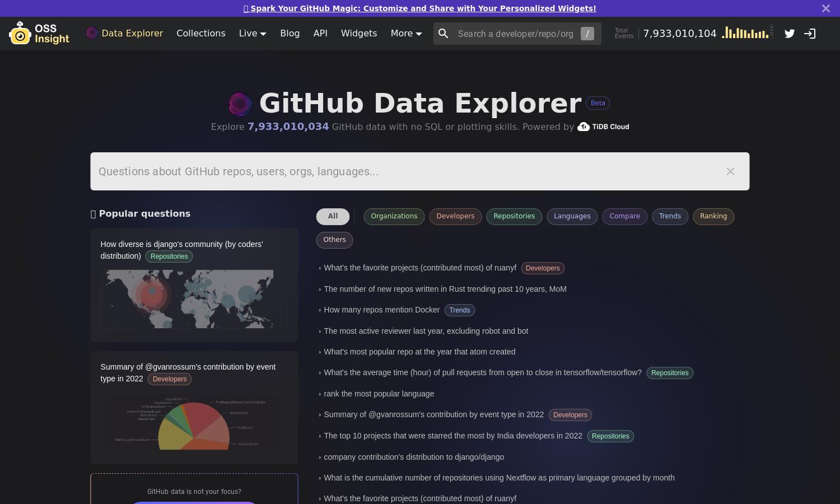Click Repositories tag beside tensorflow question
840x504 pixels.
click(x=670, y=373)
